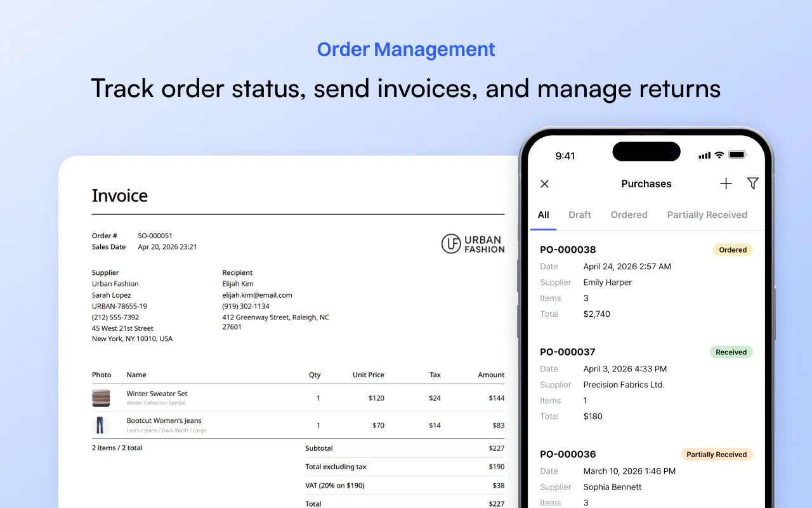The height and width of the screenshot is (508, 812).
Task: Open purchase order PO-000037
Action: 568,352
